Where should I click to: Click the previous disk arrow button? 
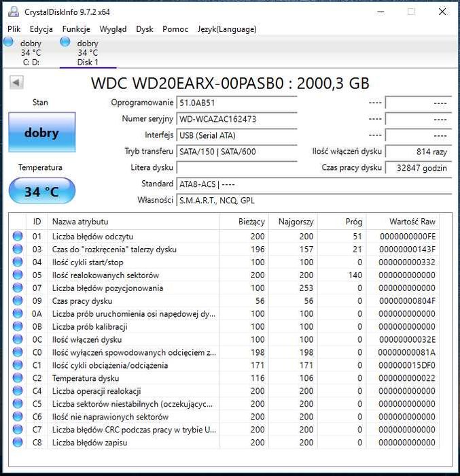click(x=16, y=82)
